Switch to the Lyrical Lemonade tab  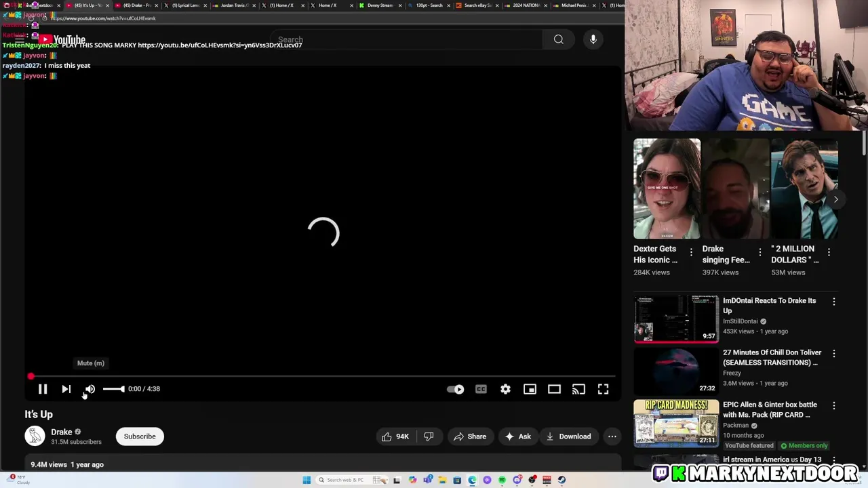click(x=184, y=5)
